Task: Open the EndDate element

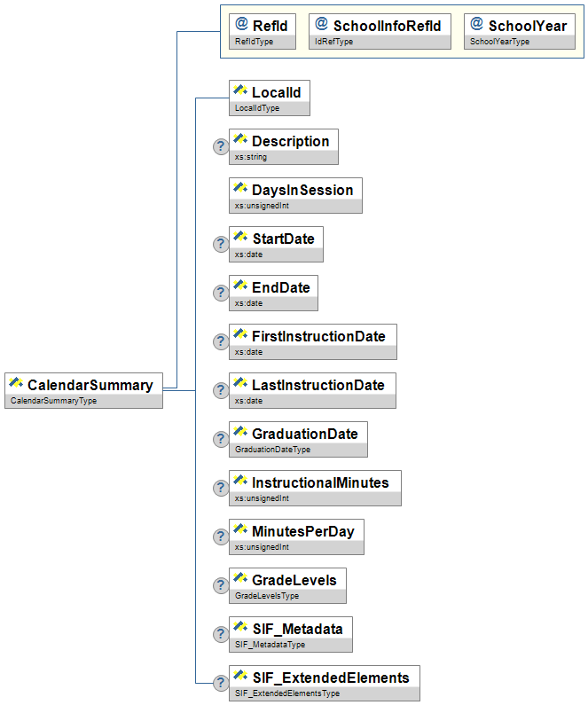Action: click(273, 293)
